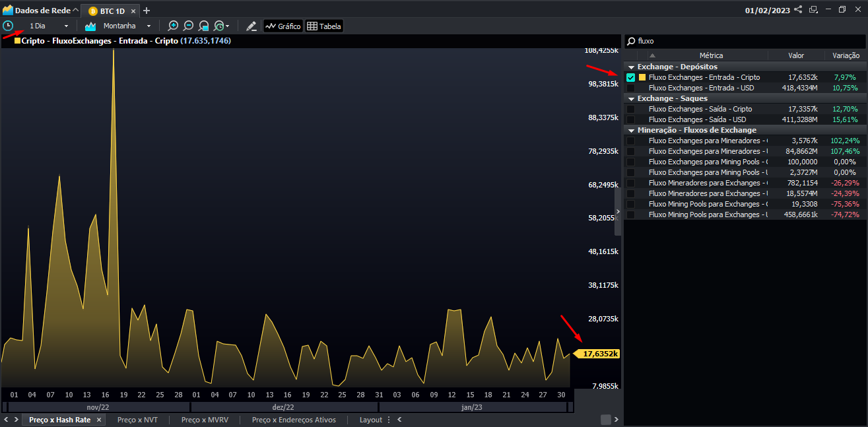The width and height of the screenshot is (868, 427).
Task: Click the search magnifier in the metrics panel
Action: tap(632, 41)
